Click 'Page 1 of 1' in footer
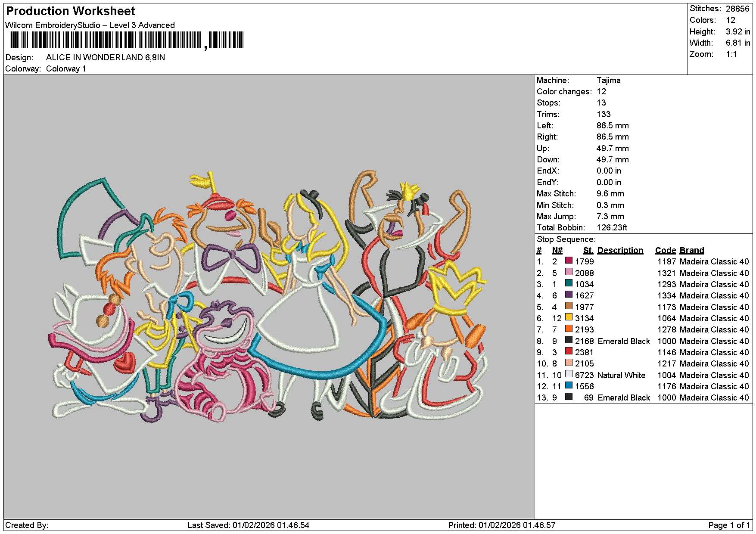The height and width of the screenshot is (534, 756). pyautogui.click(x=729, y=525)
